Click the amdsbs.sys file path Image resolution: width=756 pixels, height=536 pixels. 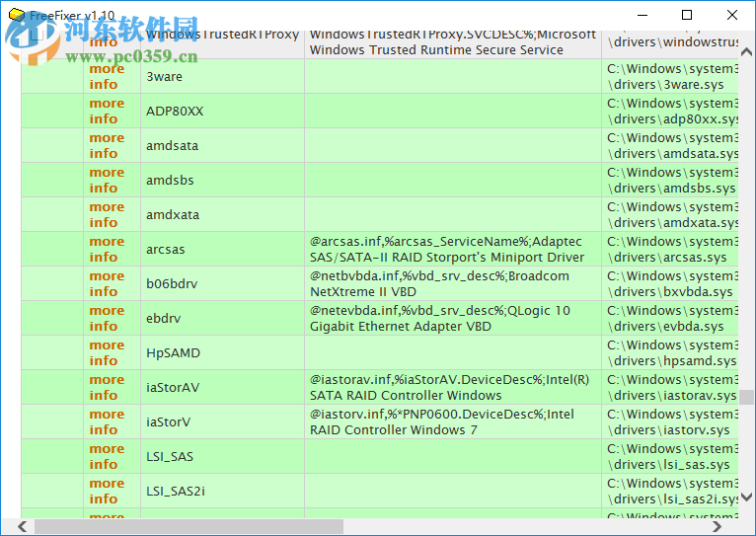[672, 180]
